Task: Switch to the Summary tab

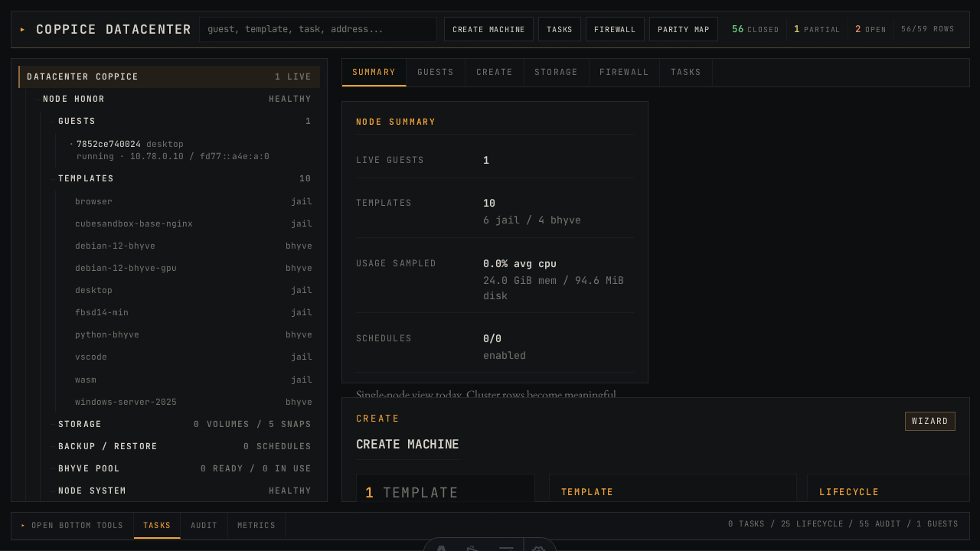Action: [x=374, y=73]
